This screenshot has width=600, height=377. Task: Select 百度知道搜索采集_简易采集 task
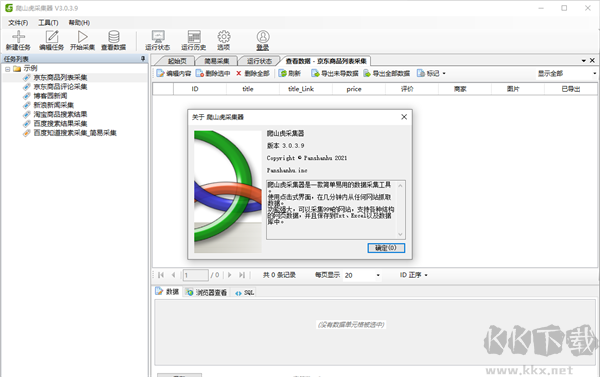[x=75, y=133]
